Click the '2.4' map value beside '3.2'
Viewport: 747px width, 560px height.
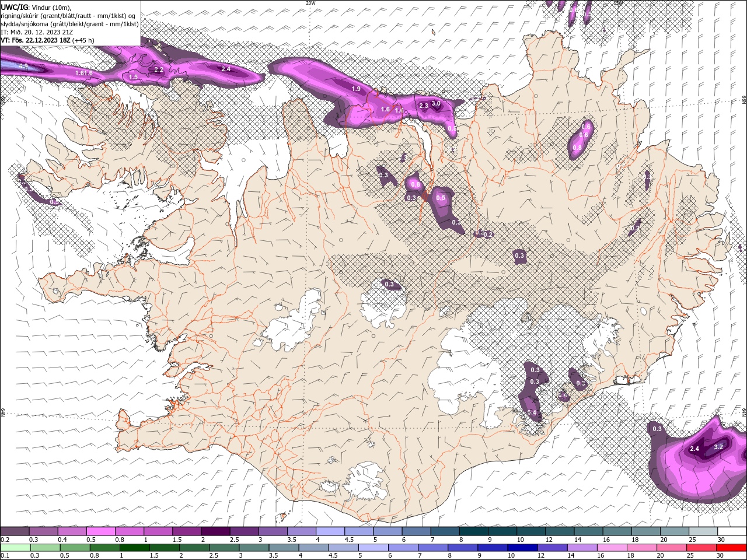click(694, 449)
